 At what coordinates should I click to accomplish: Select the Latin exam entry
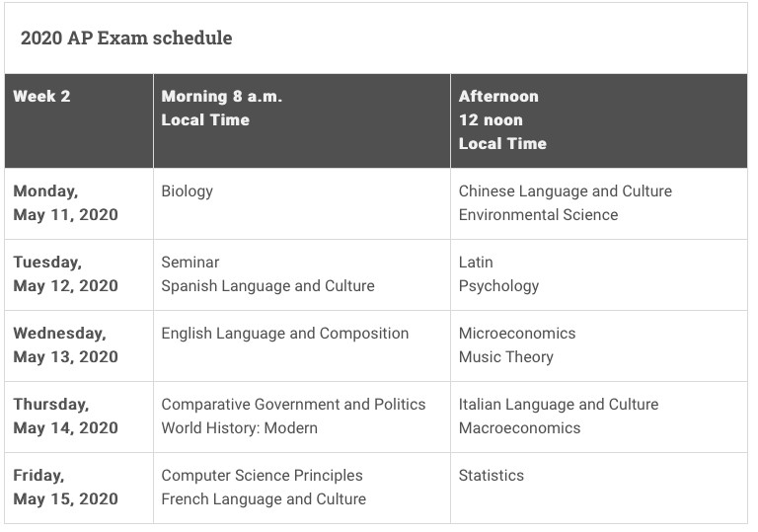(476, 263)
